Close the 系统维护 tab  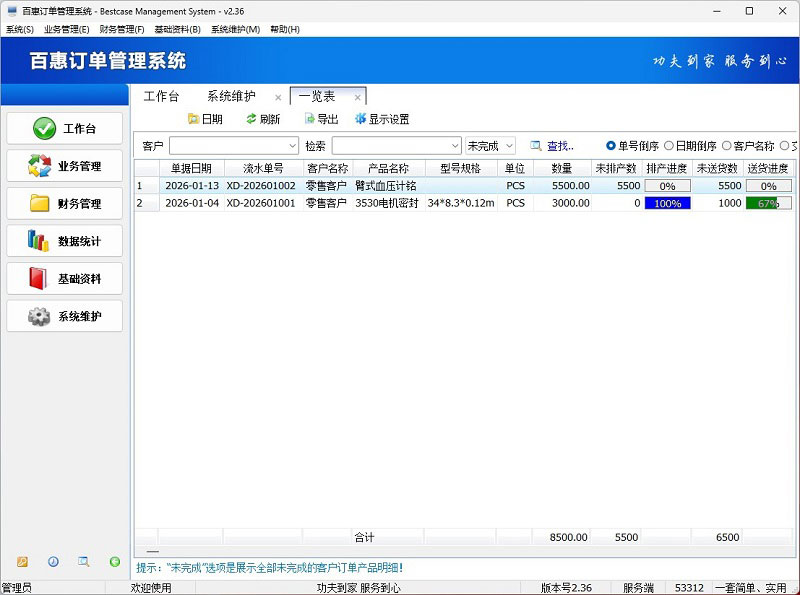(x=278, y=97)
